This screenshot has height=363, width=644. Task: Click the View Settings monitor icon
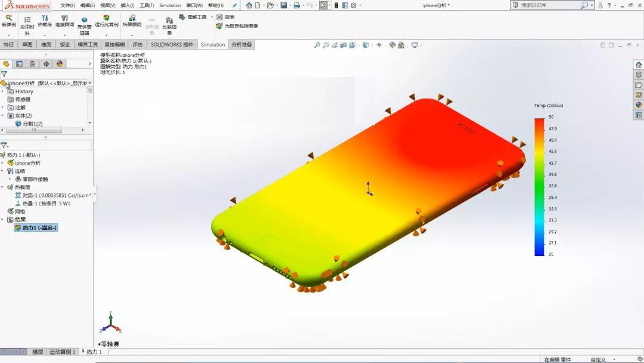415,45
